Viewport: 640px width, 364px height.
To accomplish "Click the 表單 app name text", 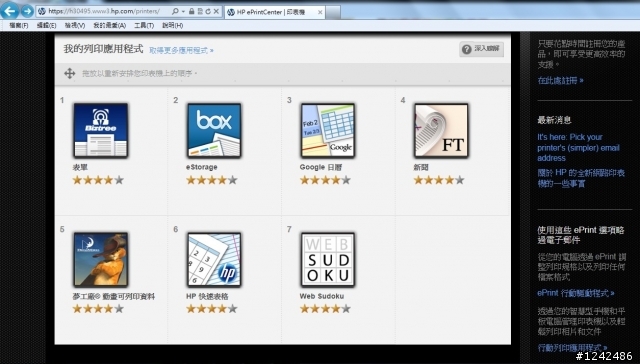I will 80,167.
